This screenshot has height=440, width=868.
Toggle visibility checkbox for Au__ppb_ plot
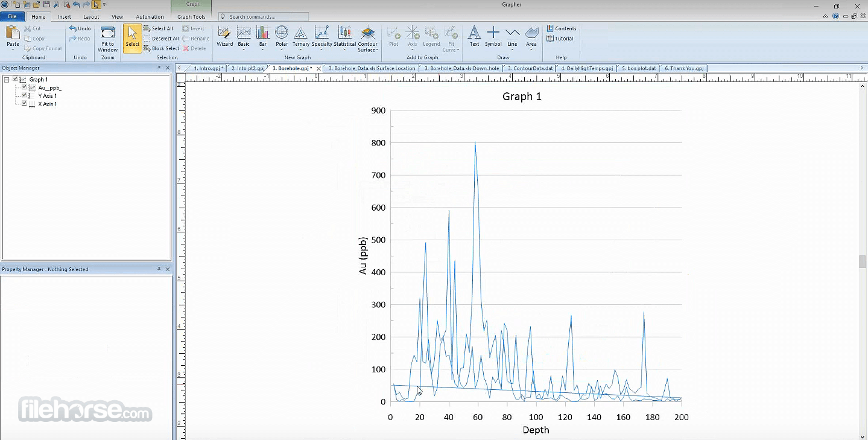pyautogui.click(x=24, y=88)
